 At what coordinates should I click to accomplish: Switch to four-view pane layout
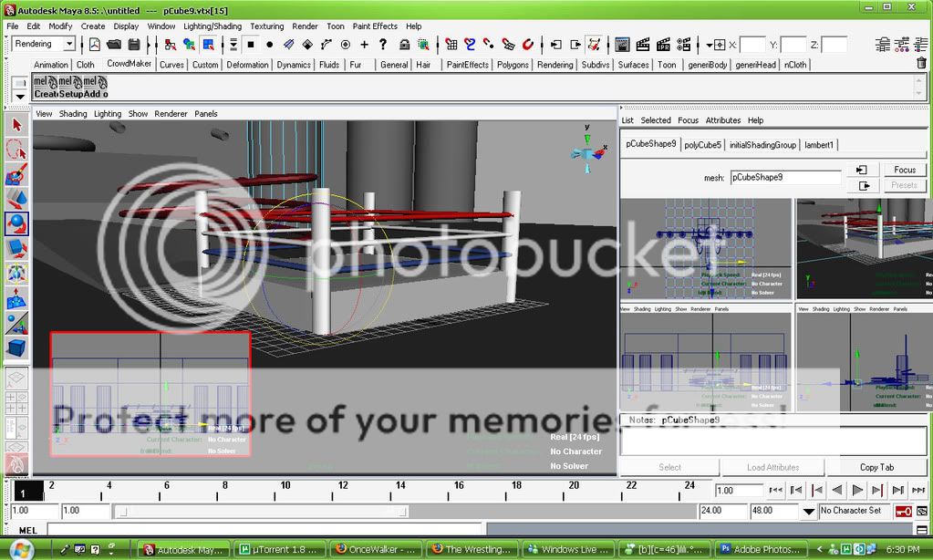tap(16, 403)
